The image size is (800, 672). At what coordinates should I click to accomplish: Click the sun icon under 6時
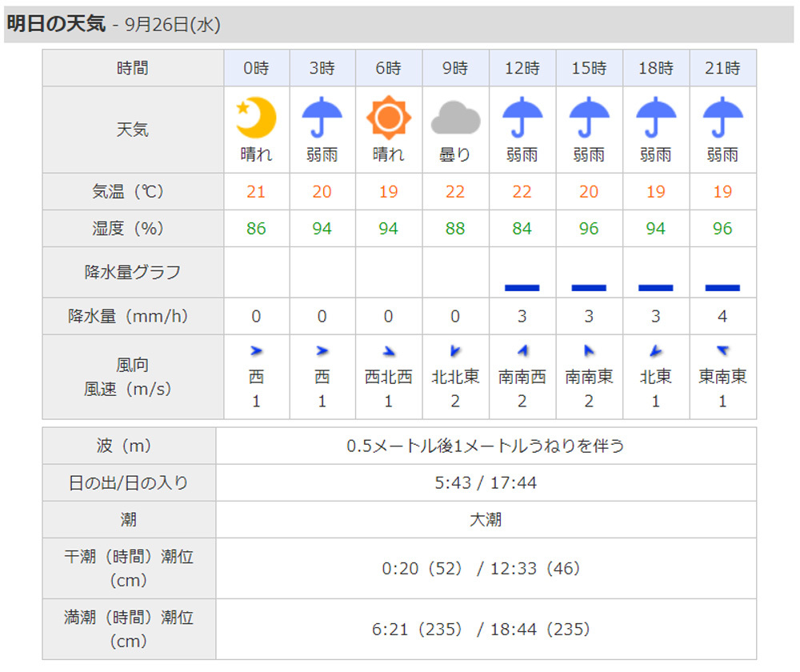tap(389, 118)
